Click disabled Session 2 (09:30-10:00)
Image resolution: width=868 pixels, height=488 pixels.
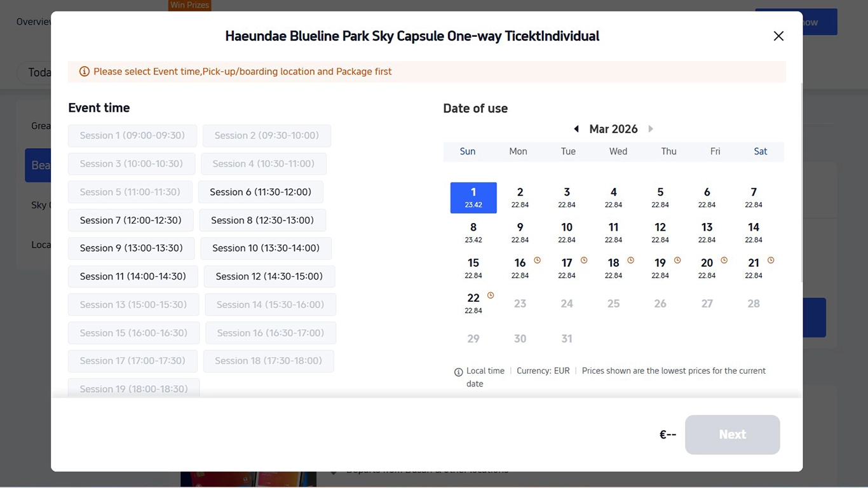[x=267, y=136]
